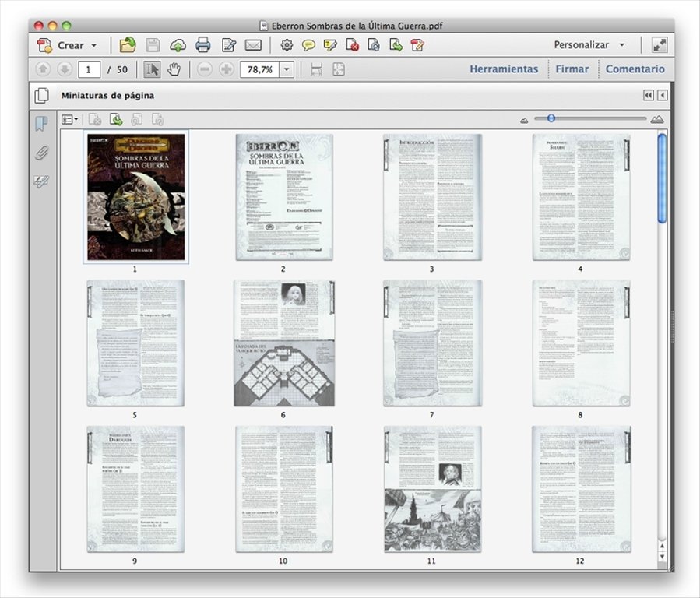This screenshot has width=700, height=598.
Task: Open the zoom level dropdown arrow
Action: point(287,69)
